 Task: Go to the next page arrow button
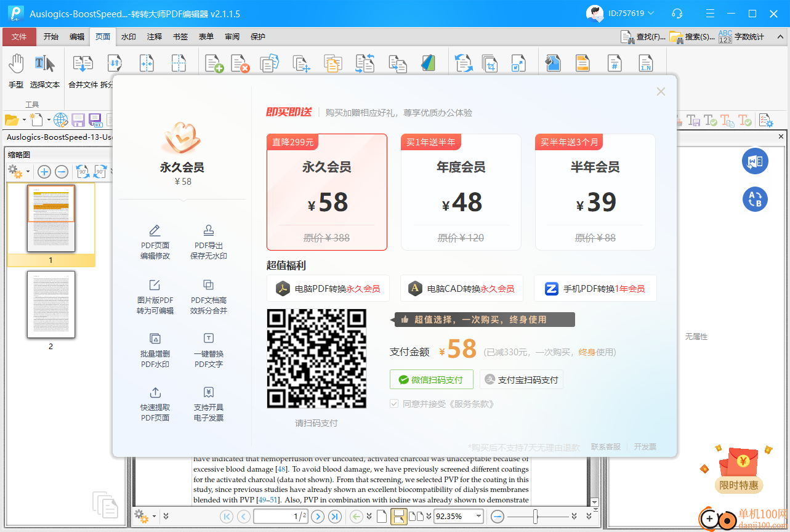coord(318,517)
